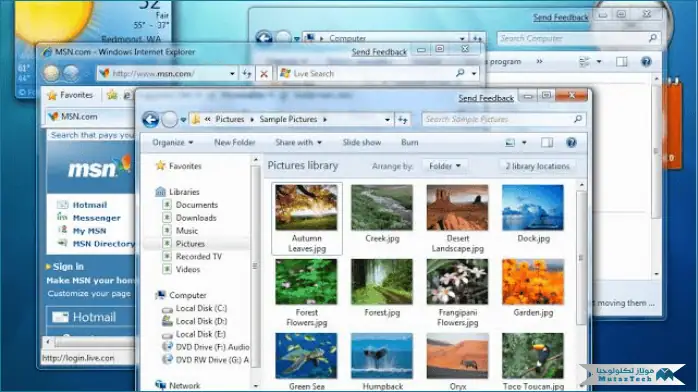Open recent locations arrow beside the Forward button
The image size is (698, 392).
point(183,120)
